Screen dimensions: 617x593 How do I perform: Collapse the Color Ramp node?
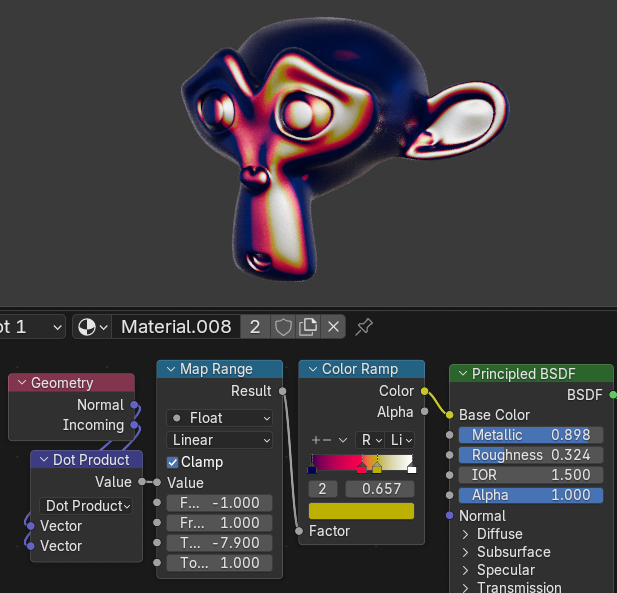point(311,370)
